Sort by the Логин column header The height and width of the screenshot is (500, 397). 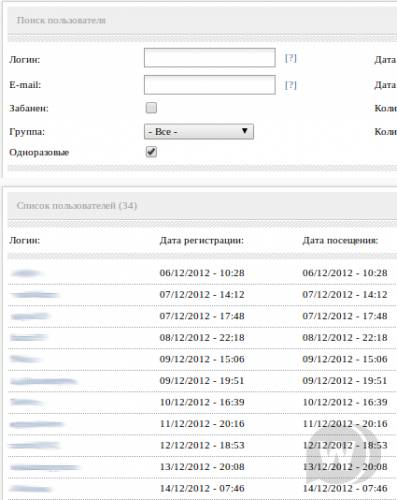[25, 240]
